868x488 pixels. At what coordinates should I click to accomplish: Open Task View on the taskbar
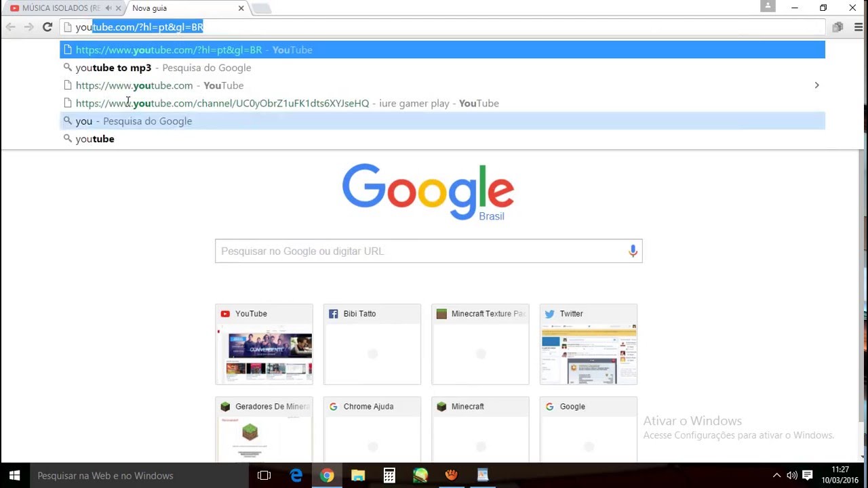tap(264, 475)
